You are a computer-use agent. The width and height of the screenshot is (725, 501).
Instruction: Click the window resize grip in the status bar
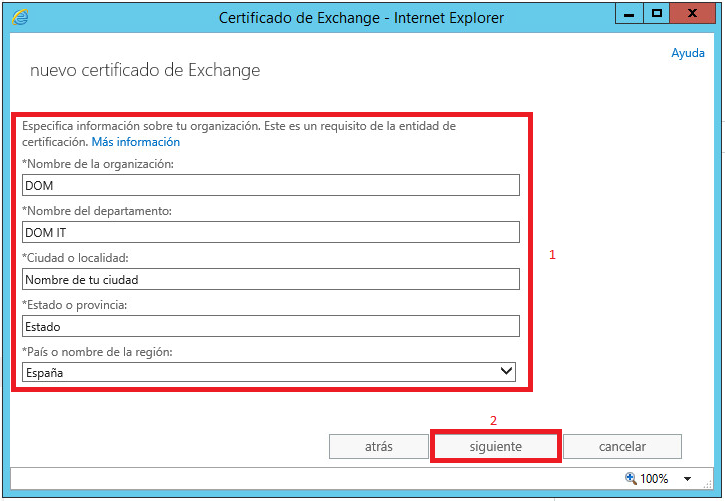pyautogui.click(x=708, y=484)
